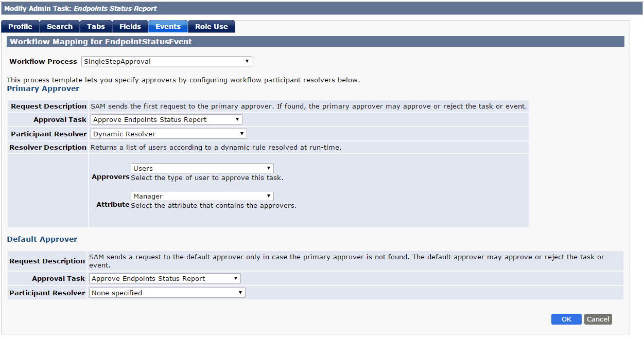
Task: Select the Fields tab
Action: (x=130, y=27)
